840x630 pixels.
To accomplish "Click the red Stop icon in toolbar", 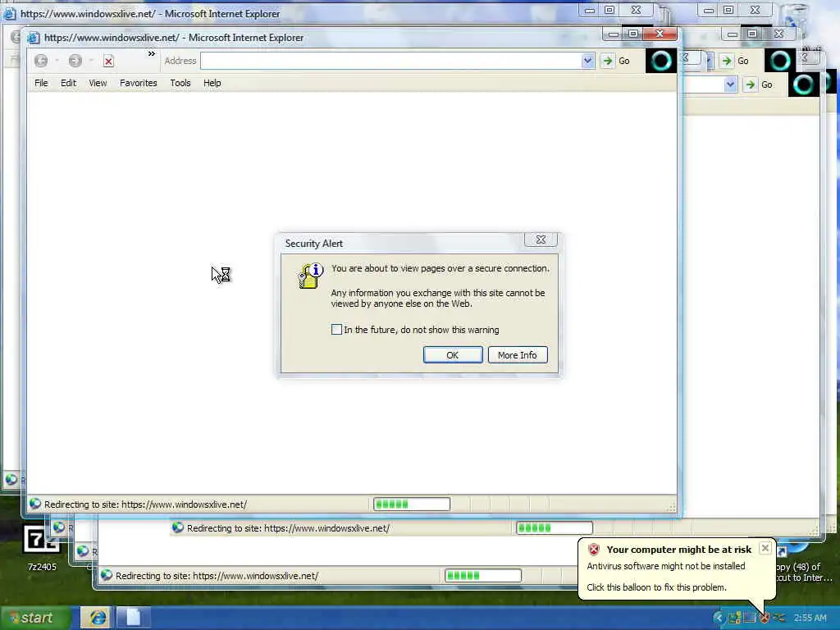I will 109,61.
